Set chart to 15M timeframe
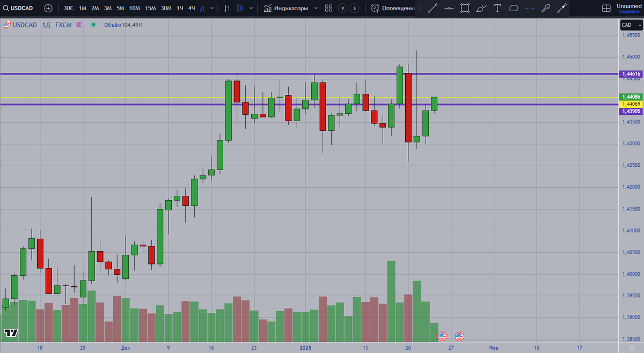This screenshot has width=644, height=353. (151, 8)
